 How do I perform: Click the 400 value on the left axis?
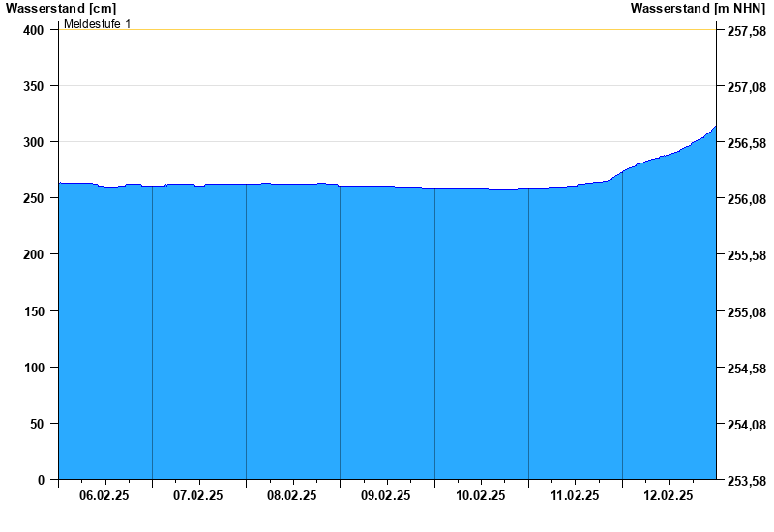coord(34,30)
